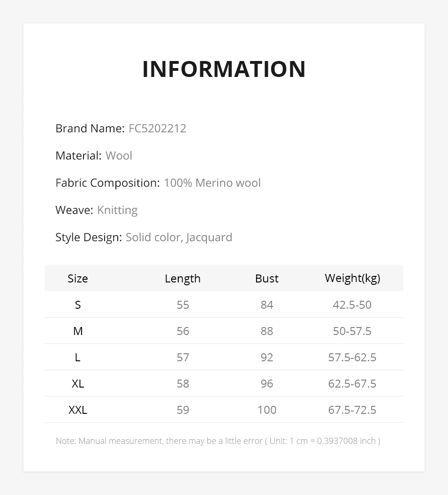This screenshot has height=495, width=448.
Task: Select the S size row label
Action: tap(78, 305)
